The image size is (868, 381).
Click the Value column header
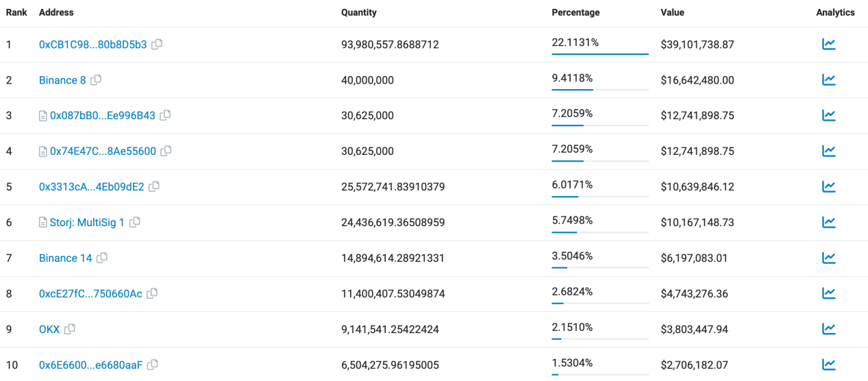click(672, 12)
